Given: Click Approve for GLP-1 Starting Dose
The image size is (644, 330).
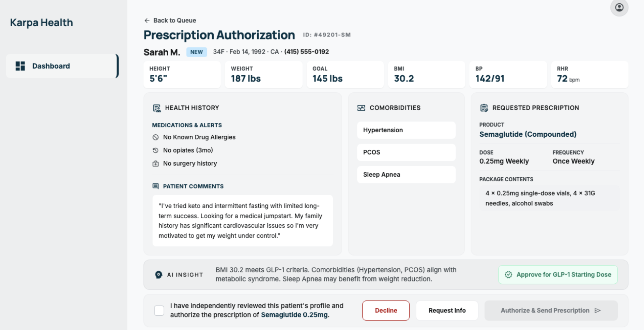Looking at the screenshot, I should click(557, 274).
